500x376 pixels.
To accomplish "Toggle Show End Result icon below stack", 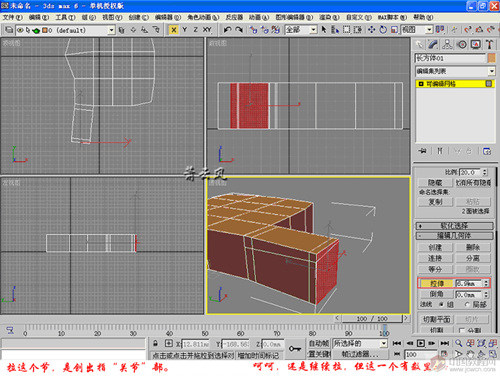I will click(x=440, y=151).
